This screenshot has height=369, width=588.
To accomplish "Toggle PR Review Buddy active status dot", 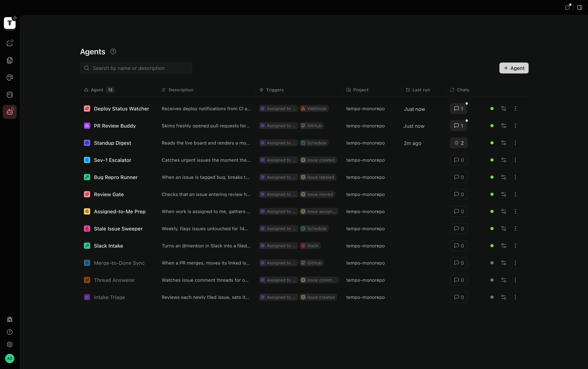I will pyautogui.click(x=492, y=126).
